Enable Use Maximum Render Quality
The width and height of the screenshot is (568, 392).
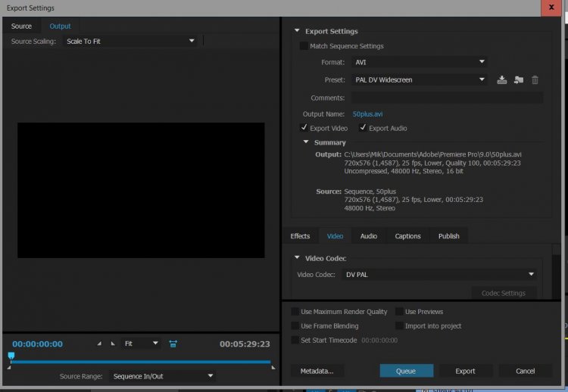pos(295,312)
